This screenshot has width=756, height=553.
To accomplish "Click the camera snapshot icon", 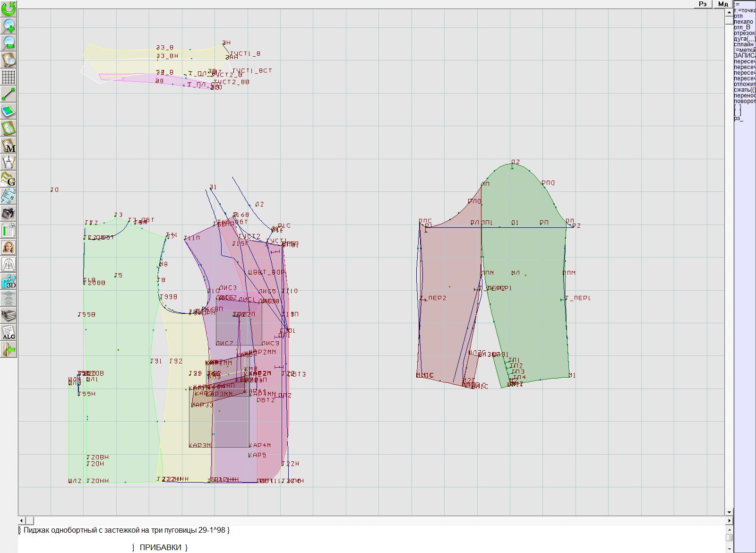I will (x=9, y=213).
